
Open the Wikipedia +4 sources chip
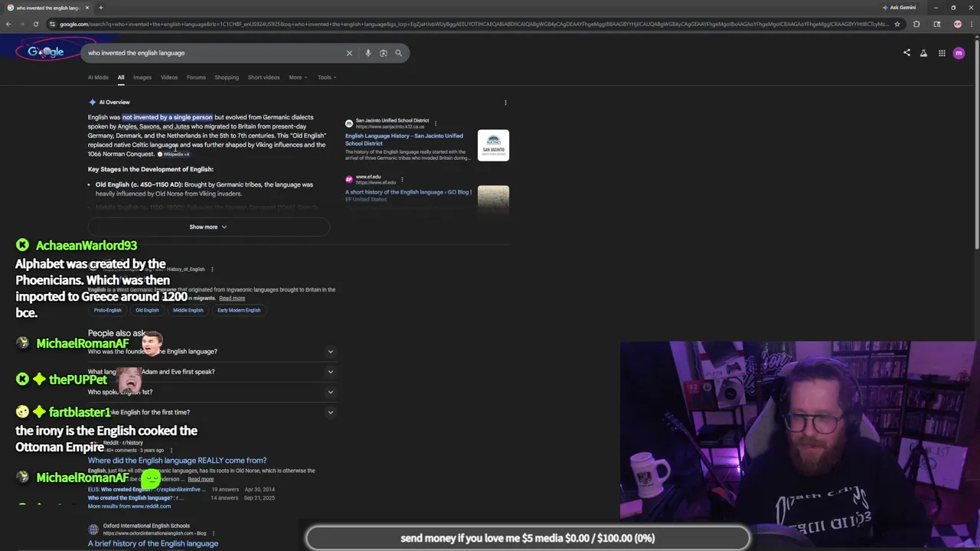tap(173, 155)
